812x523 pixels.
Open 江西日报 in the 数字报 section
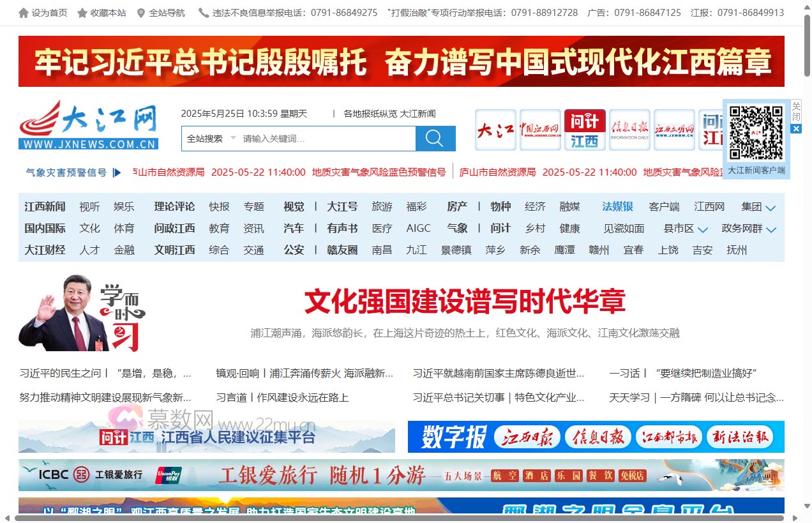click(526, 437)
